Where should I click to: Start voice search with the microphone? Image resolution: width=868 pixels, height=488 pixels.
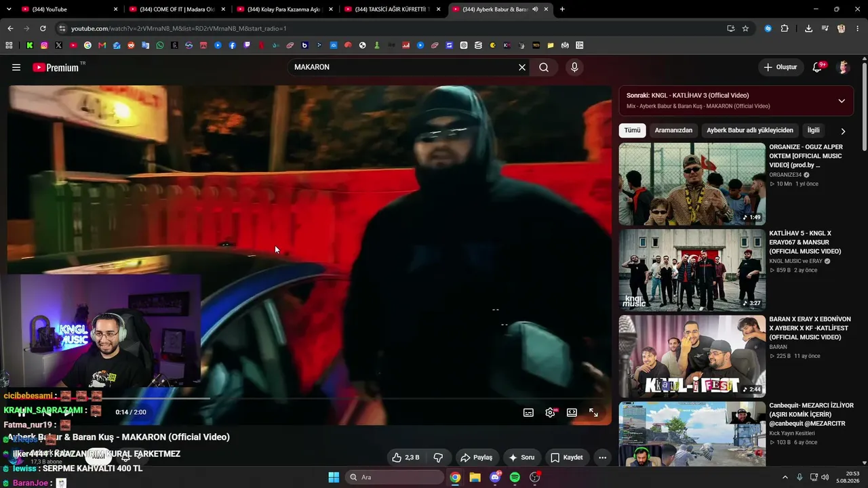(x=574, y=67)
